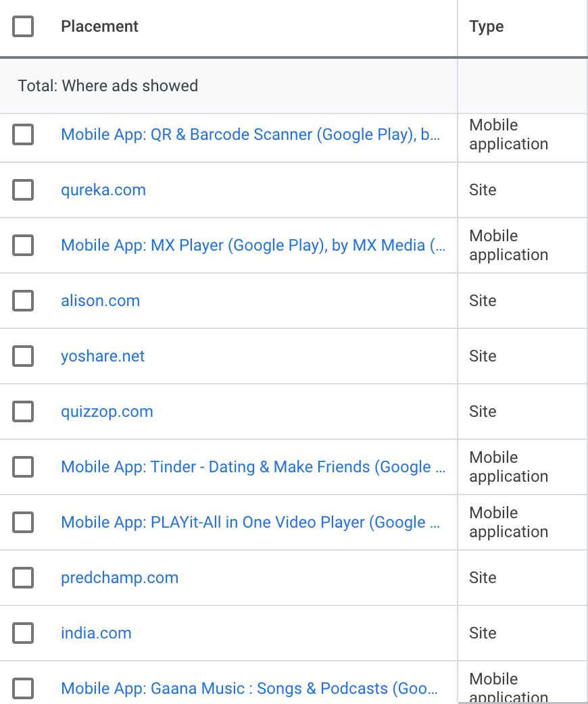588x704 pixels.
Task: Open the QR & Barcode Scanner placement link
Action: (250, 134)
